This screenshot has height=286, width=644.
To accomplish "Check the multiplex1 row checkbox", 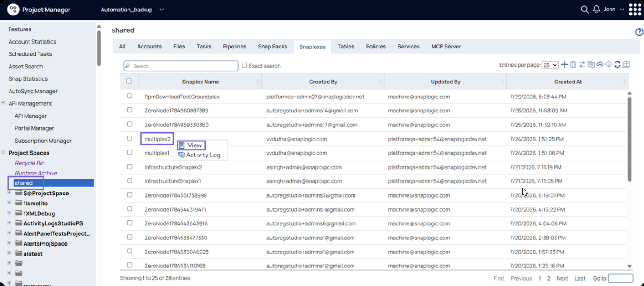I will tap(129, 152).
